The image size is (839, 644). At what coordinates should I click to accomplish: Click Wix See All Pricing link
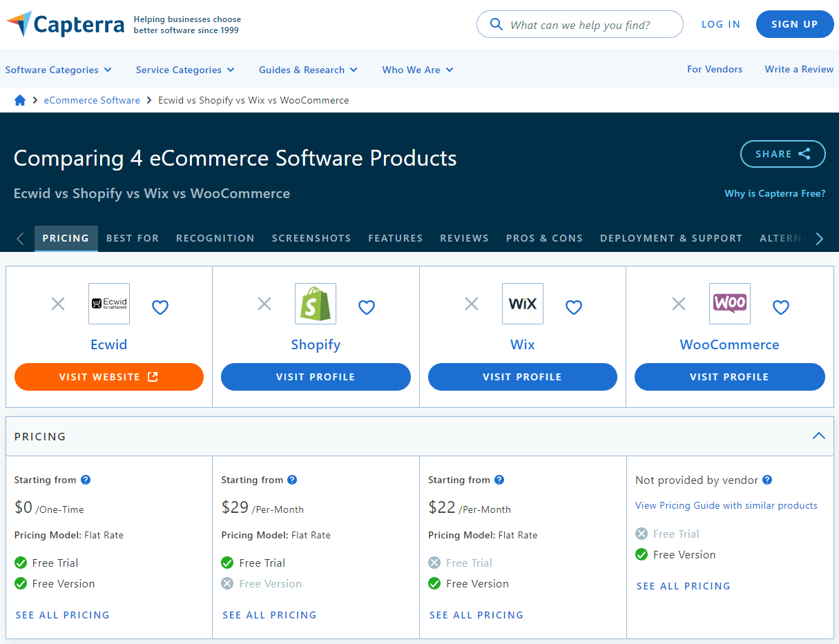tap(476, 615)
